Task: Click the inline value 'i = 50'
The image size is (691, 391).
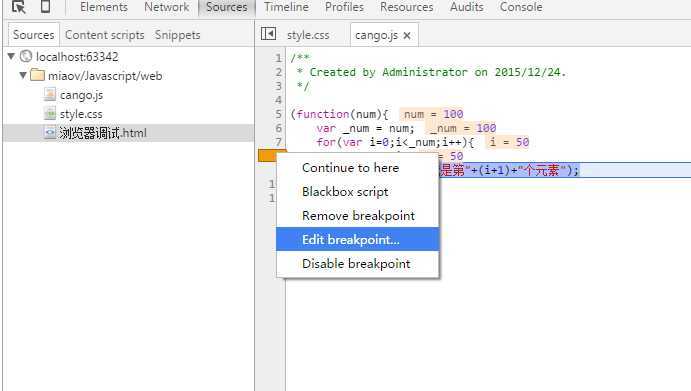Action: (x=508, y=142)
